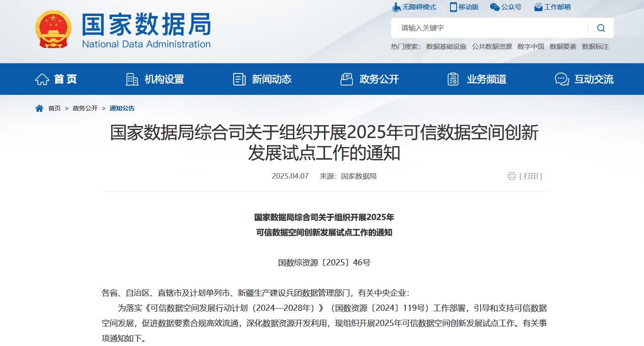Click the WeChat public account icon
Image resolution: width=644 pixels, height=346 pixels.
click(x=494, y=7)
